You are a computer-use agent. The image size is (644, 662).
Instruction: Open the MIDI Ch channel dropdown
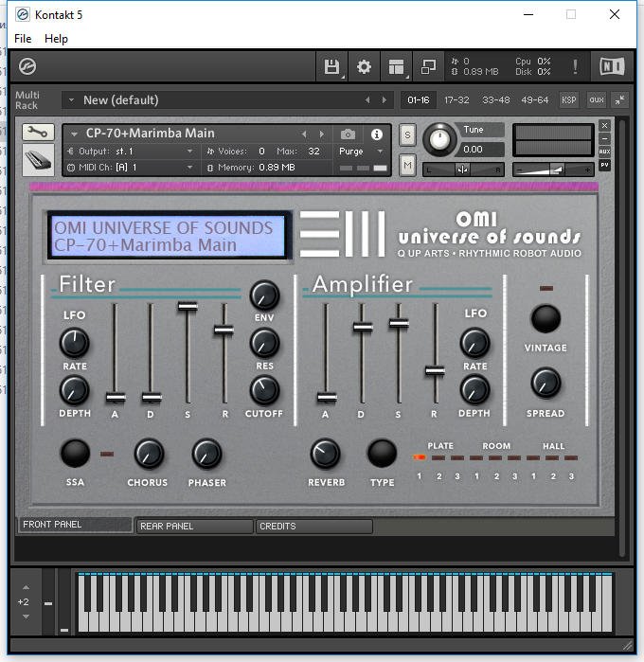[189, 168]
